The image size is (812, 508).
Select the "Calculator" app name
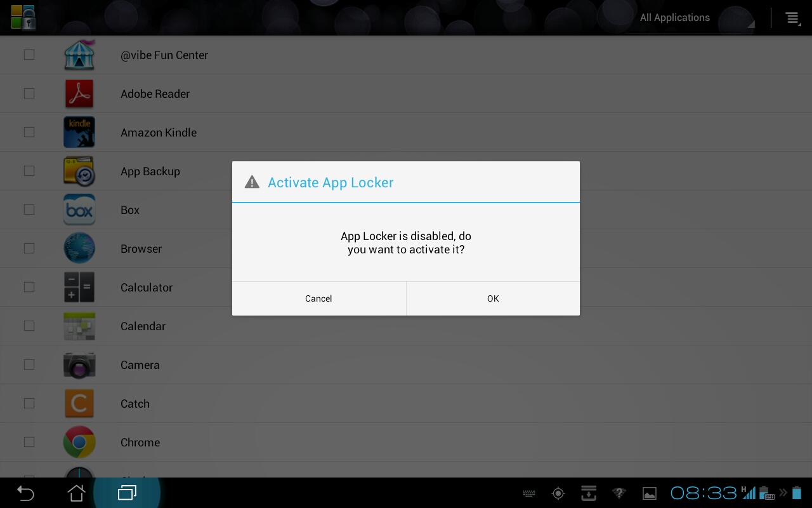(147, 288)
